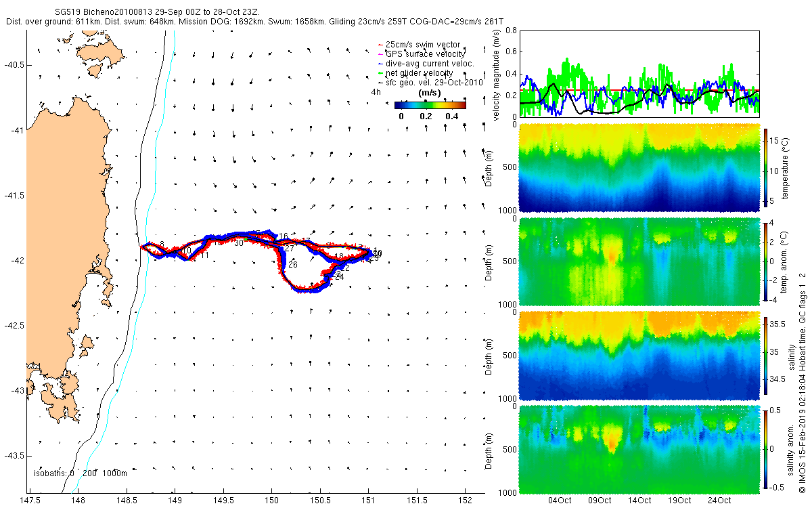Click the salinity depth-time section plot
This screenshot has height=508, width=812.
coord(639,355)
